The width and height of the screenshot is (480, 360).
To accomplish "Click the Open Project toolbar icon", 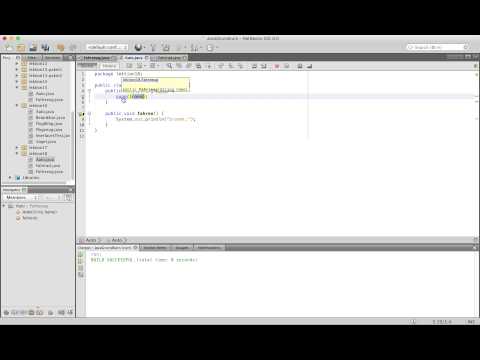I will [33, 47].
